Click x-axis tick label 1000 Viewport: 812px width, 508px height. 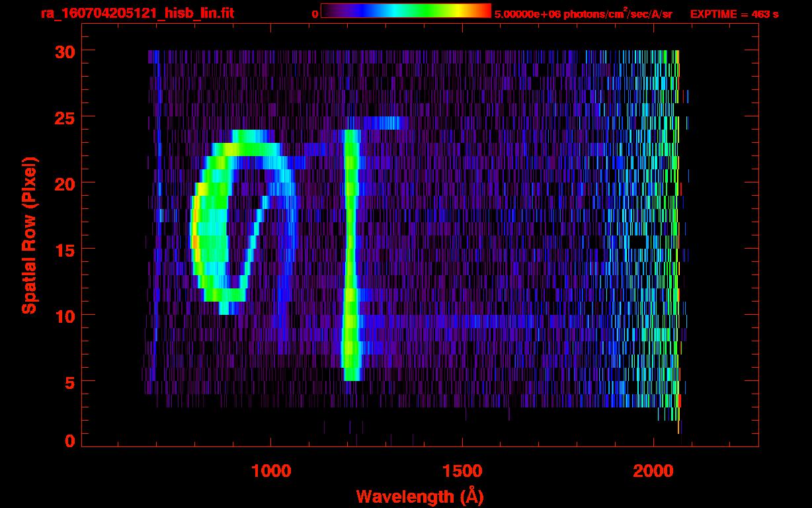(x=271, y=470)
